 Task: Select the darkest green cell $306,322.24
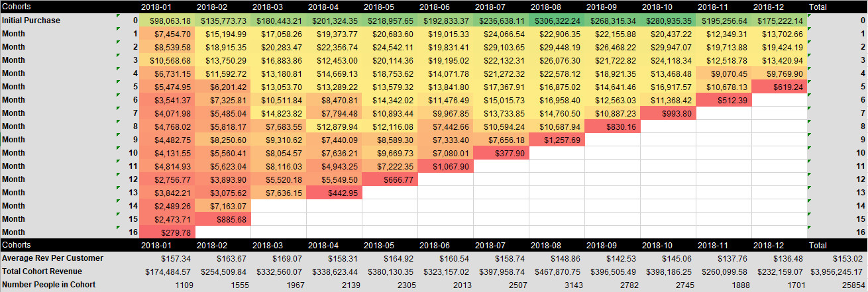pyautogui.click(x=557, y=21)
